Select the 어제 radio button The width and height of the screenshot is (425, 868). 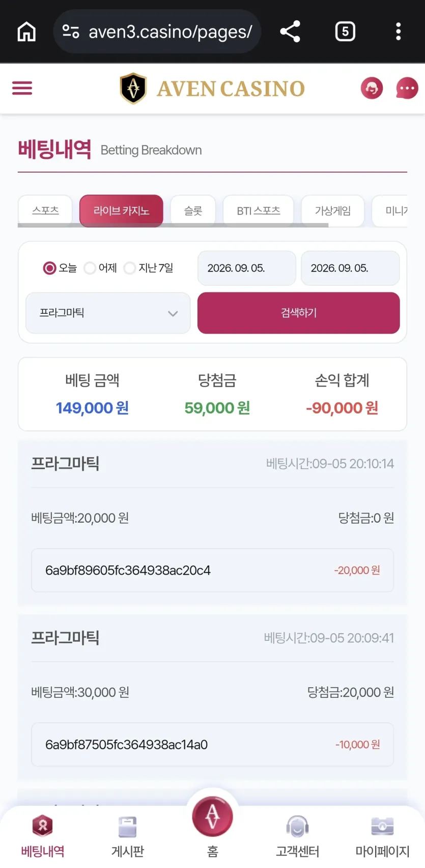click(90, 268)
